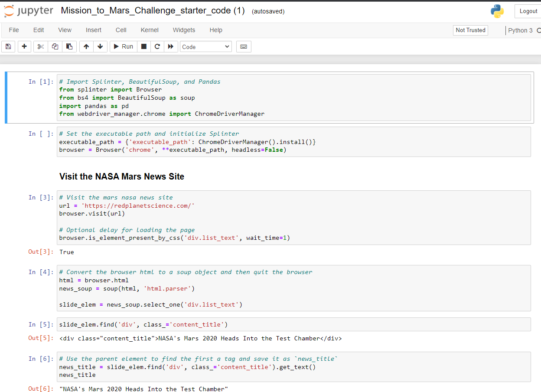This screenshot has height=392, width=541.
Task: Copy the selected cell using copy icon
Action: coord(54,46)
